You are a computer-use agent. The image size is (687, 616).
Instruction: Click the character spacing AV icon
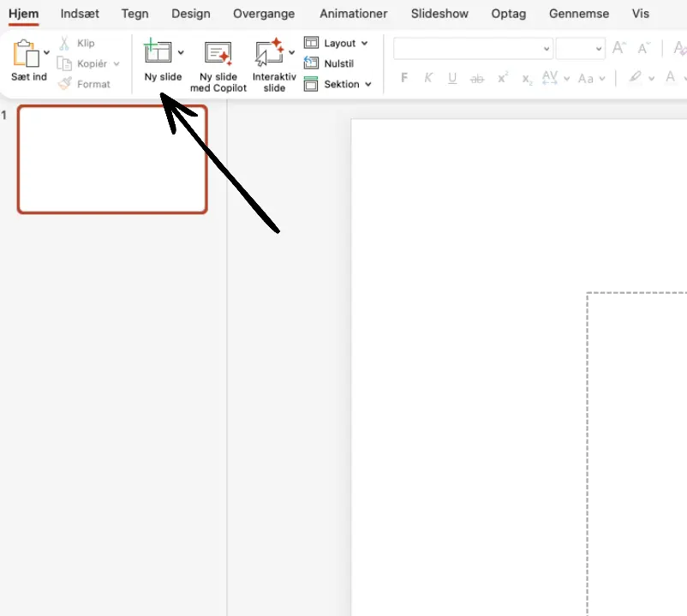click(549, 78)
